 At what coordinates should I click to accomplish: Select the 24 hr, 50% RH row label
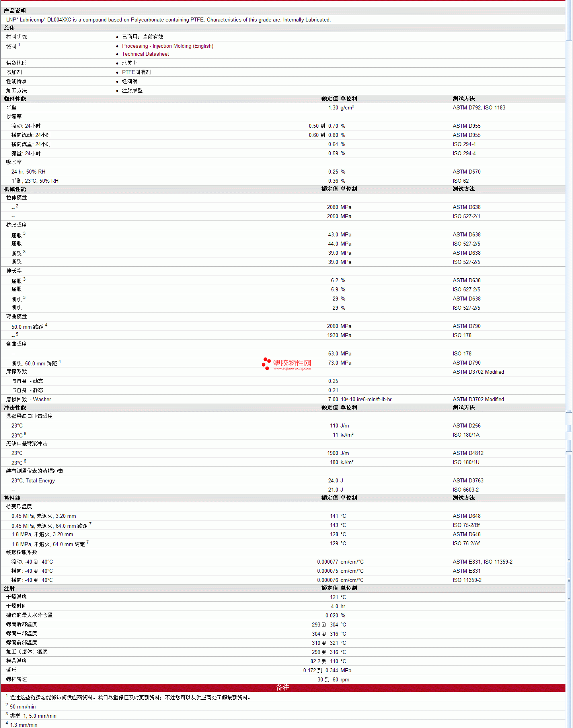(28, 172)
